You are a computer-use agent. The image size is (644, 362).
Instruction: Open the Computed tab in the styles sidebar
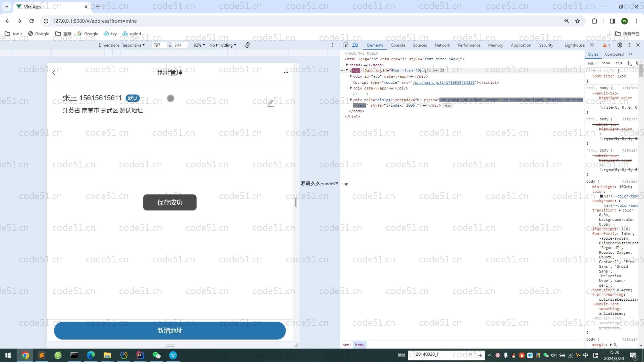point(614,54)
